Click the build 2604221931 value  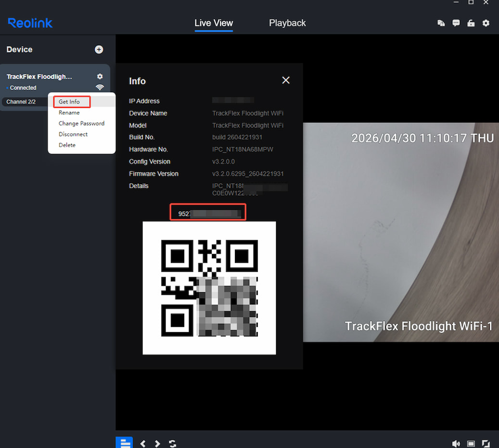point(237,137)
